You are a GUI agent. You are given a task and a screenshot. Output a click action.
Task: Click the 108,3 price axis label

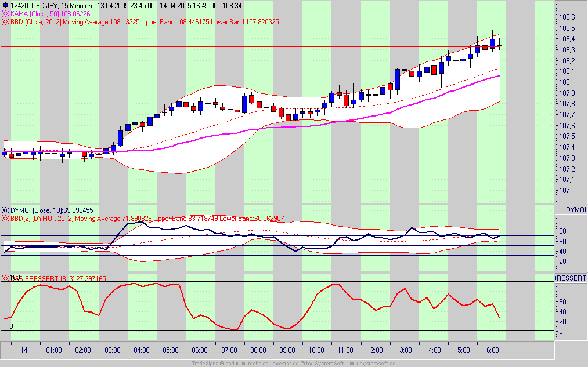tap(567, 50)
